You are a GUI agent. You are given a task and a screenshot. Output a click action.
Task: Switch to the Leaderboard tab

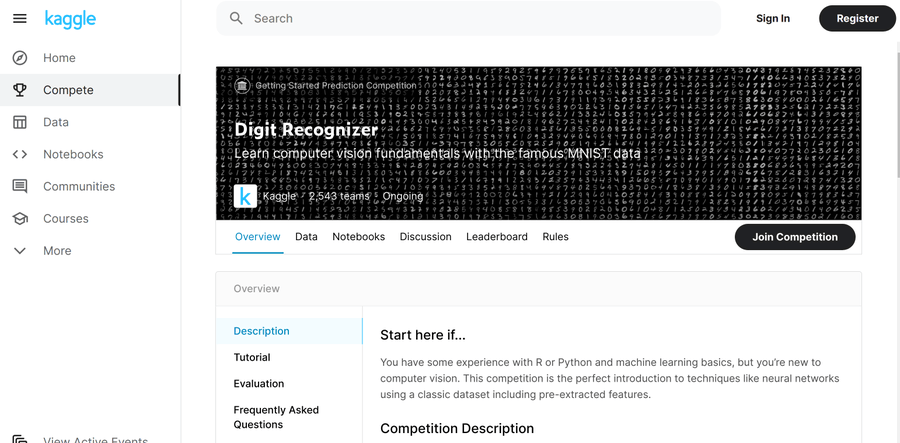pos(496,237)
